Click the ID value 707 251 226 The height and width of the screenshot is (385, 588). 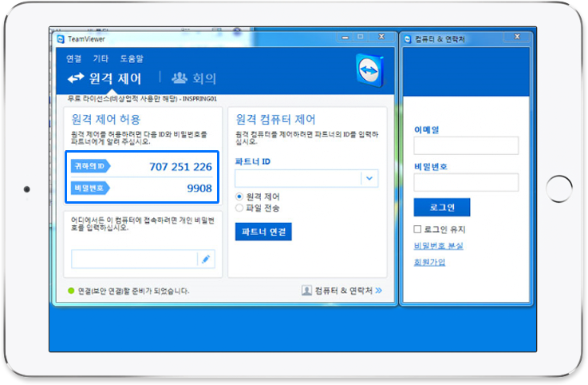click(181, 167)
